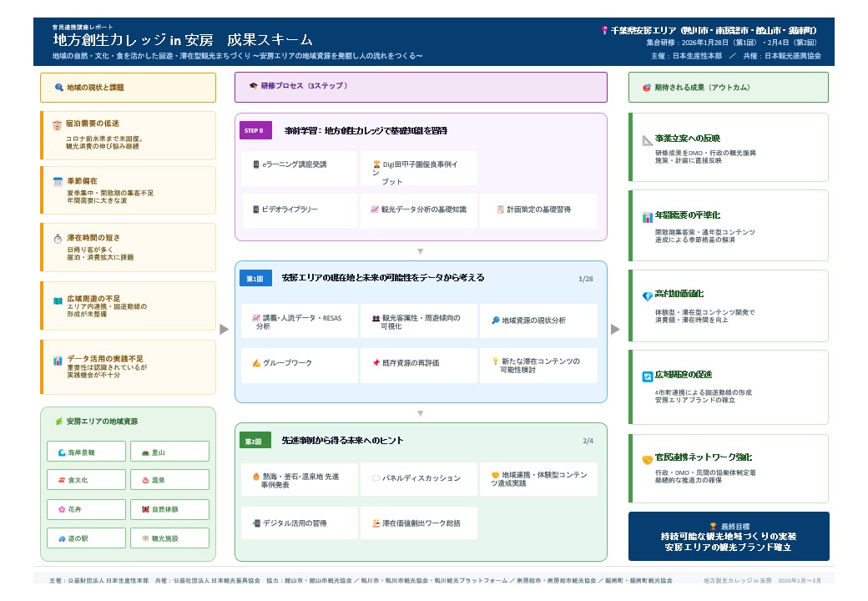The width and height of the screenshot is (868, 601).
Task: Select the purple STEP 0 badge
Action: [255, 131]
